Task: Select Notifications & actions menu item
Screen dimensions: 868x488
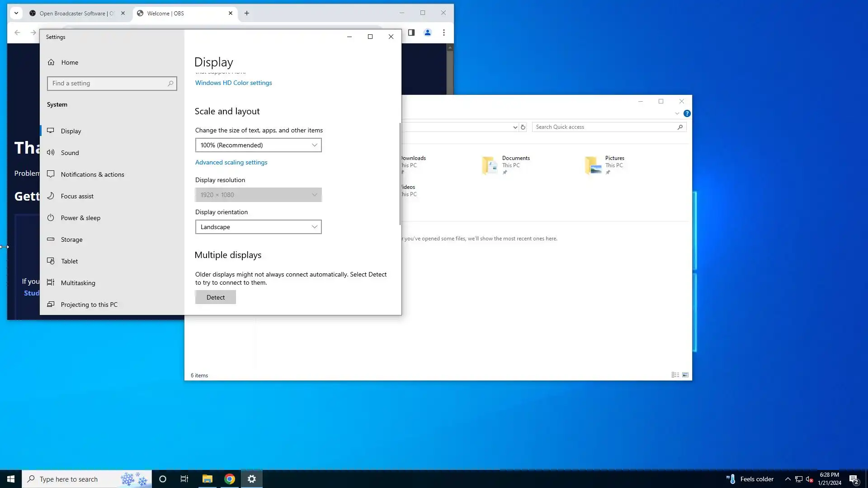Action: point(92,174)
